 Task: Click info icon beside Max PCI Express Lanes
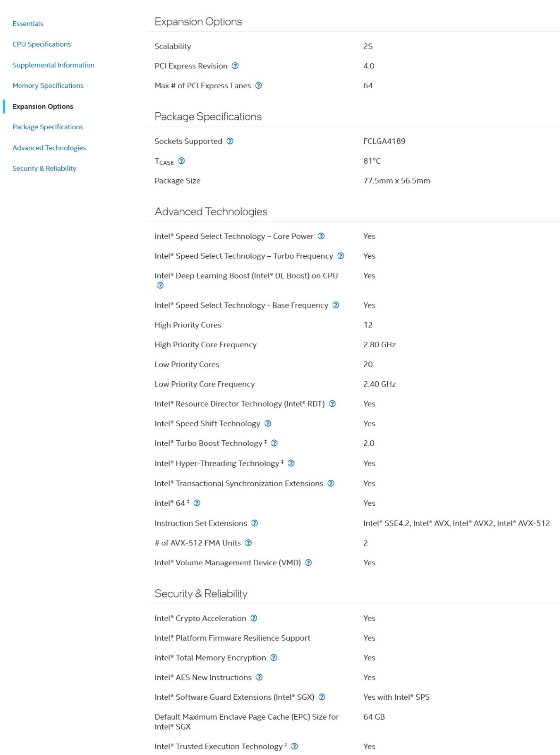pos(259,86)
